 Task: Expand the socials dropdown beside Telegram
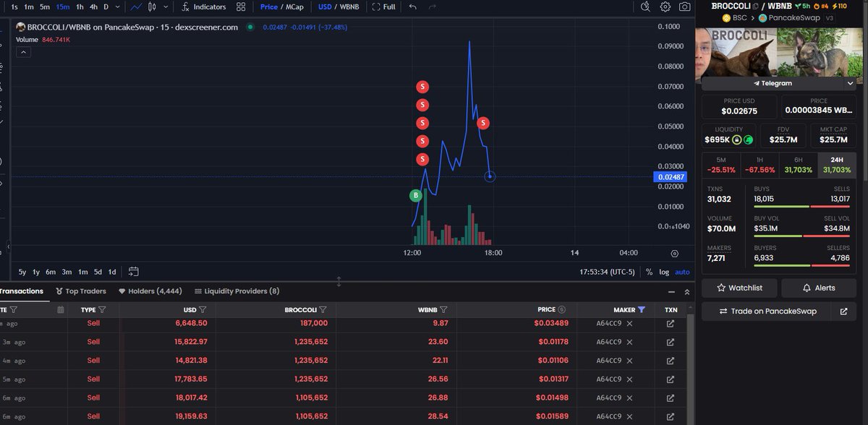pyautogui.click(x=849, y=83)
